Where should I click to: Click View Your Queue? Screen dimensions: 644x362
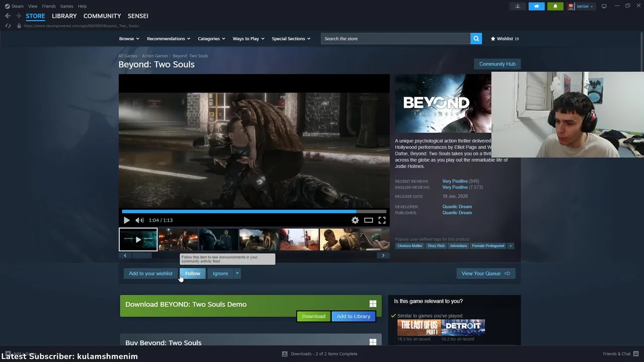click(x=486, y=274)
